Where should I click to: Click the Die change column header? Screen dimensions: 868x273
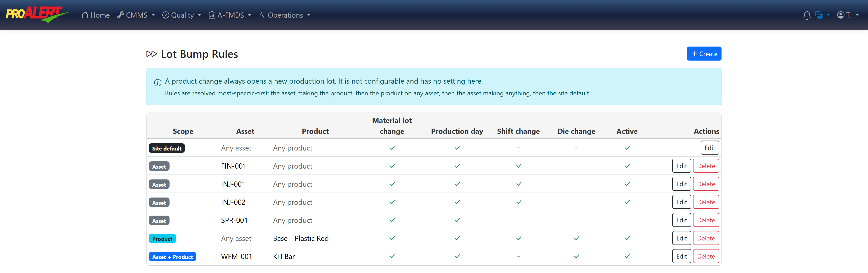pos(576,131)
